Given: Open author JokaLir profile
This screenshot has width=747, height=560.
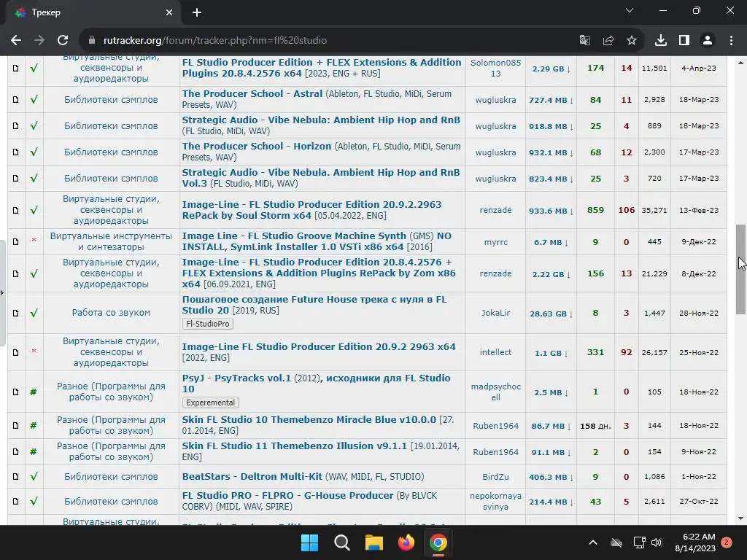Looking at the screenshot, I should pyautogui.click(x=495, y=313).
